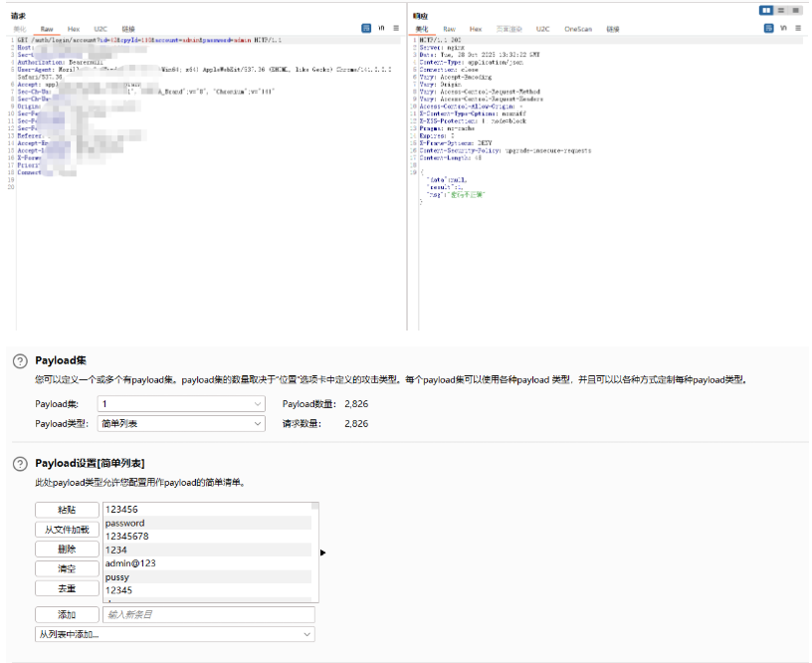Screen dimensions: 812x663
Task: Switch to stacked horizontal layout view
Action: click(x=781, y=10)
